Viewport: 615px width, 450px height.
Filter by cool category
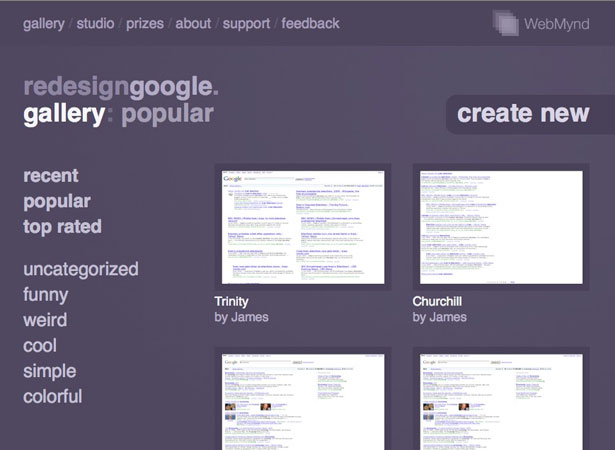(40, 346)
